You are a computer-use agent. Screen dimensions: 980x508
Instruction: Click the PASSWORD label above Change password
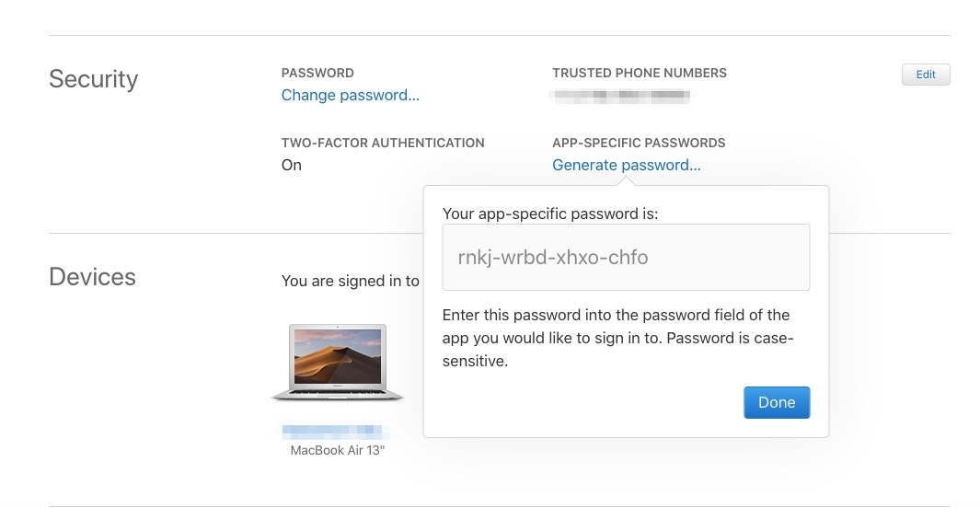pyautogui.click(x=317, y=73)
